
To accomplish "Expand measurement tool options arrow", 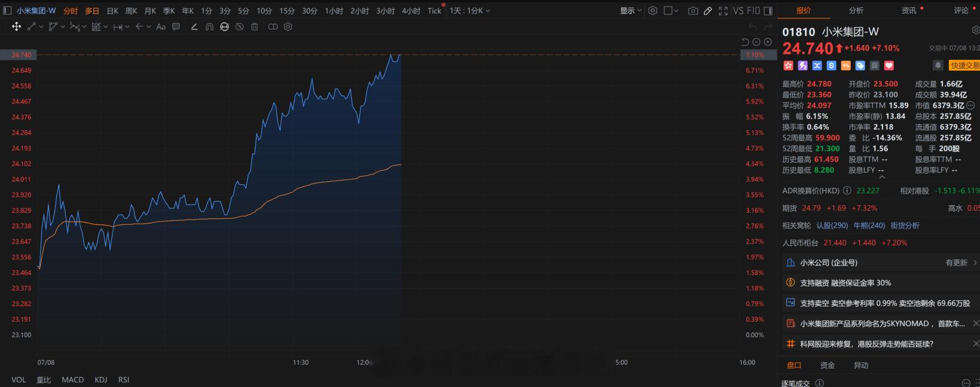I will 127,27.
